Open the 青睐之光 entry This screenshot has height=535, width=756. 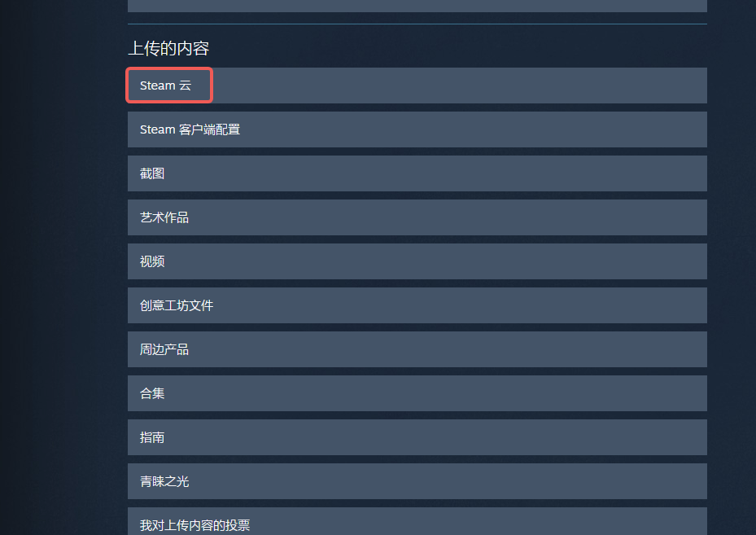(417, 481)
